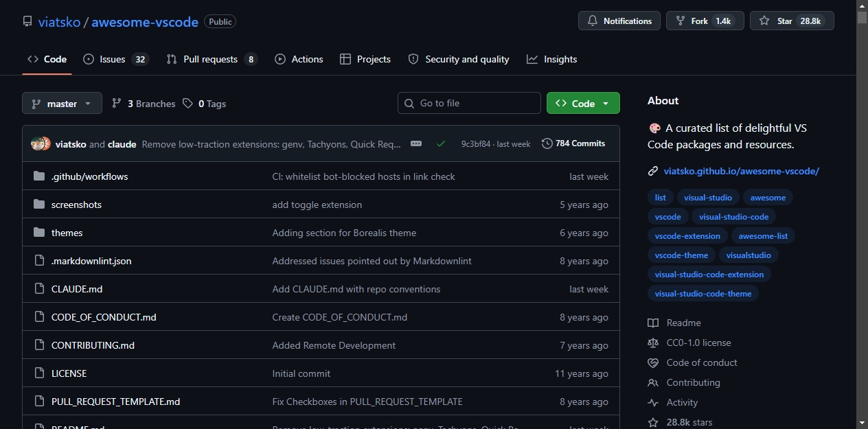Open the .markdownlint.json file
Viewport: 868px width, 429px height.
click(91, 261)
